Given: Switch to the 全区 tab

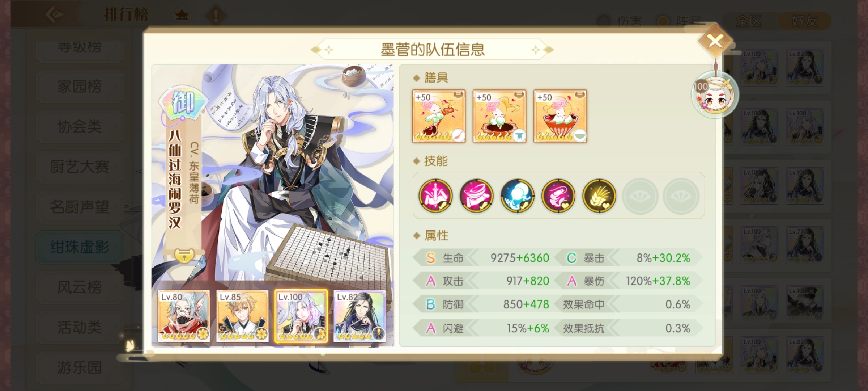Looking at the screenshot, I should [749, 21].
